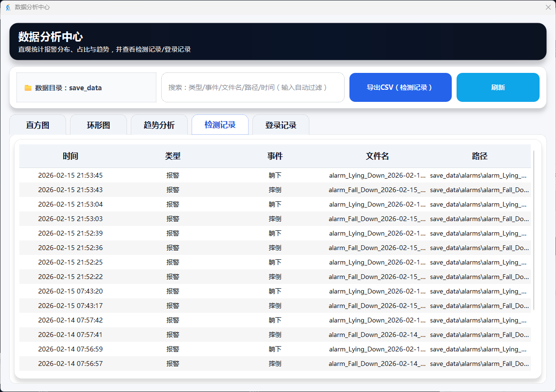556x392 pixels.
Task: Switch to the 登录记录 tab
Action: [280, 125]
